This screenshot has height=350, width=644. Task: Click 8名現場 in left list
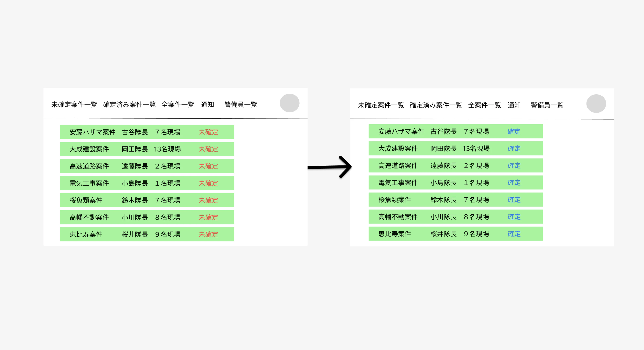coord(168,217)
